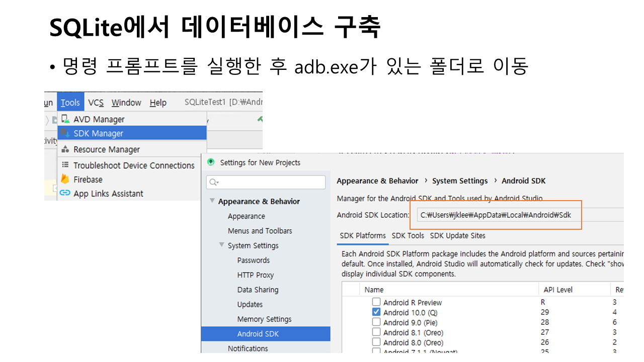
Task: Enable the Android R Preview checkbox
Action: [376, 302]
